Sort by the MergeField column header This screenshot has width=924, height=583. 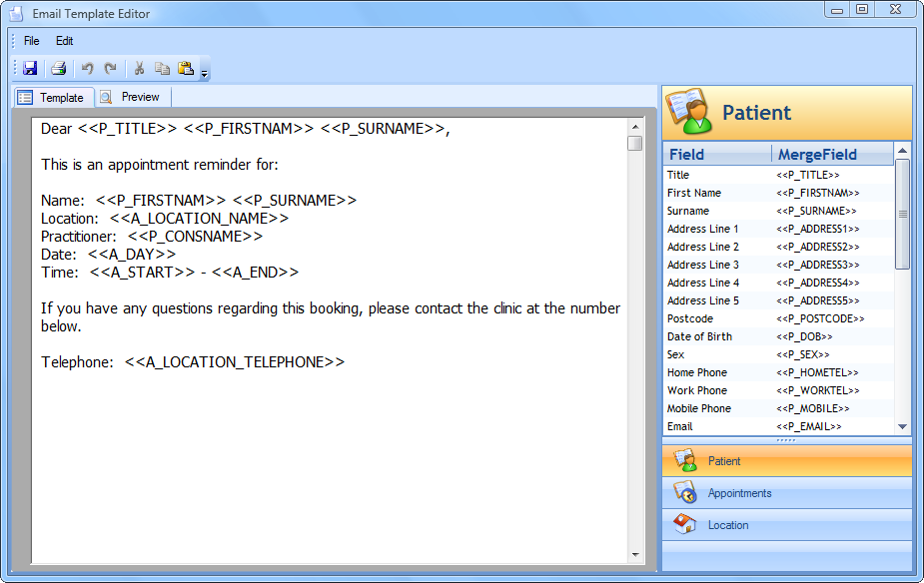(x=833, y=155)
